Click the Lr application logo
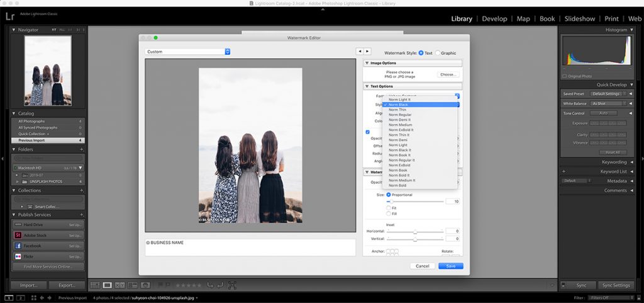This screenshot has height=303, width=644. pos(10,17)
